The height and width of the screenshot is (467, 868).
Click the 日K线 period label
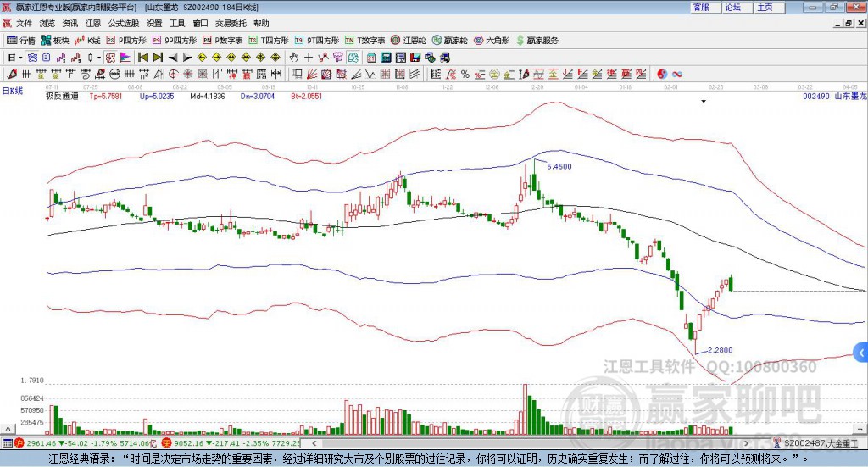(x=12, y=91)
